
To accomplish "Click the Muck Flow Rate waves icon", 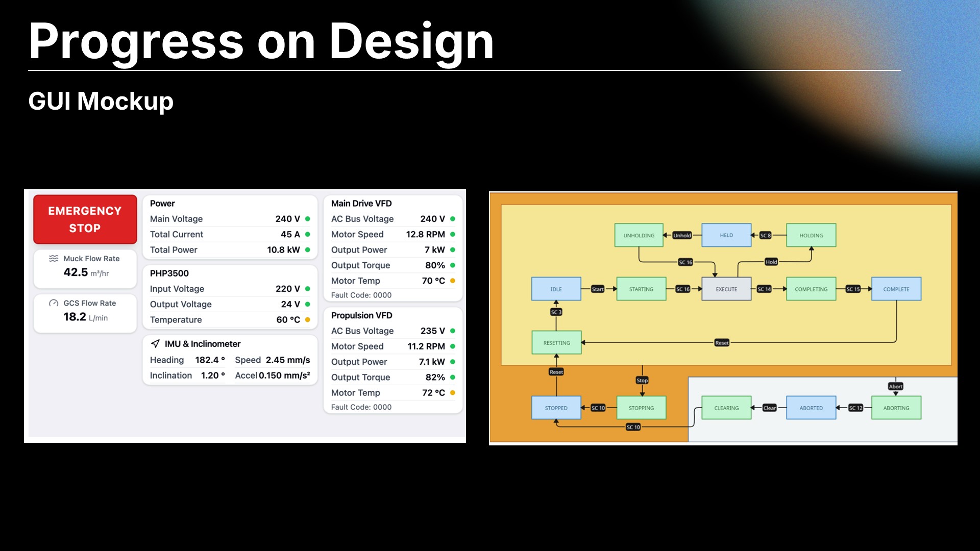I will (x=54, y=259).
